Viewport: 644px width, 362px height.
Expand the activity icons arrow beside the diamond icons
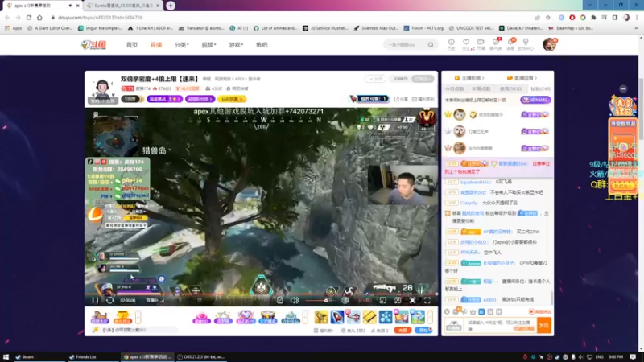305,317
